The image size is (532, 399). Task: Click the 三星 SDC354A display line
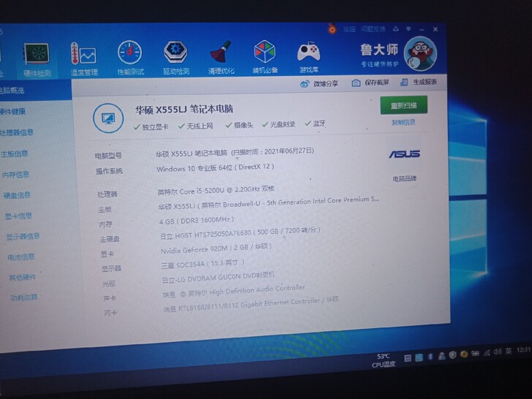[203, 264]
